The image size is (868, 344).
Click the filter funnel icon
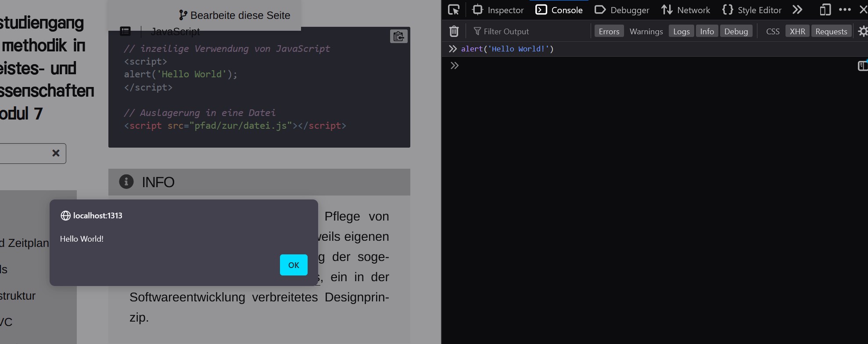(477, 31)
